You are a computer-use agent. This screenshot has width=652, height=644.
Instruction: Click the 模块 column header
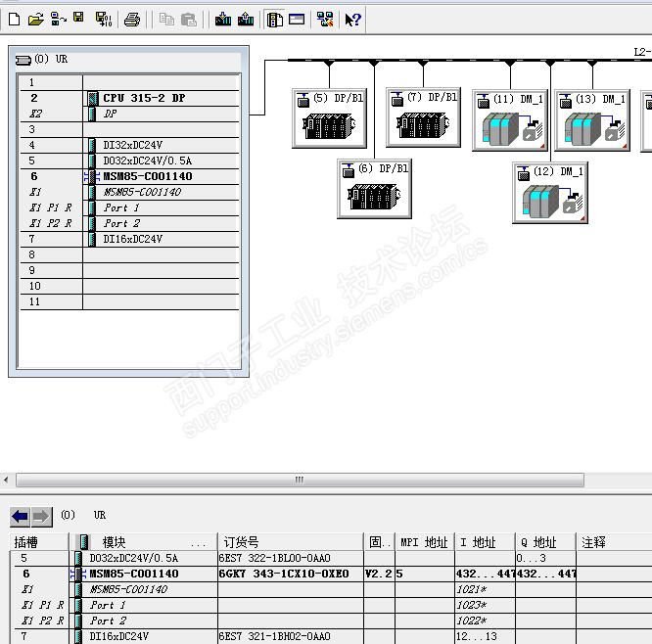pos(144,542)
